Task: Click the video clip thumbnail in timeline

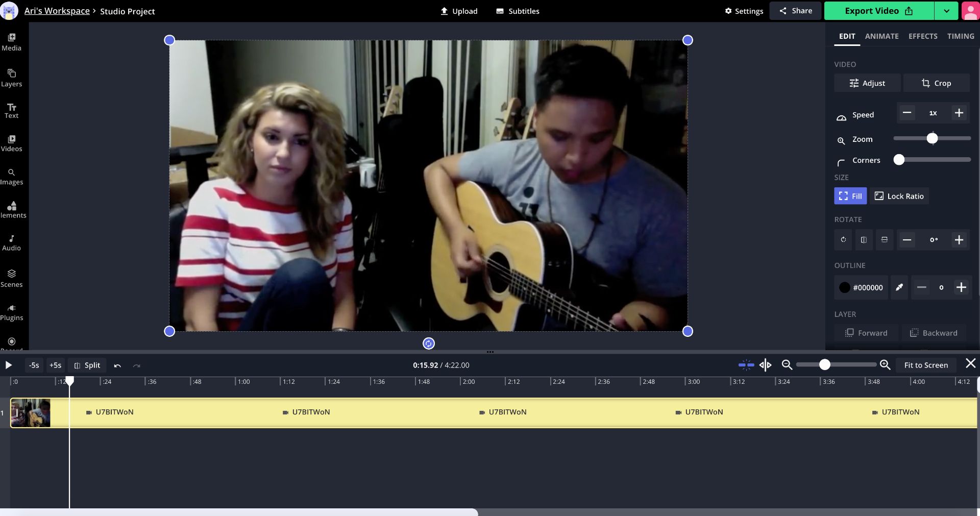Action: click(31, 413)
